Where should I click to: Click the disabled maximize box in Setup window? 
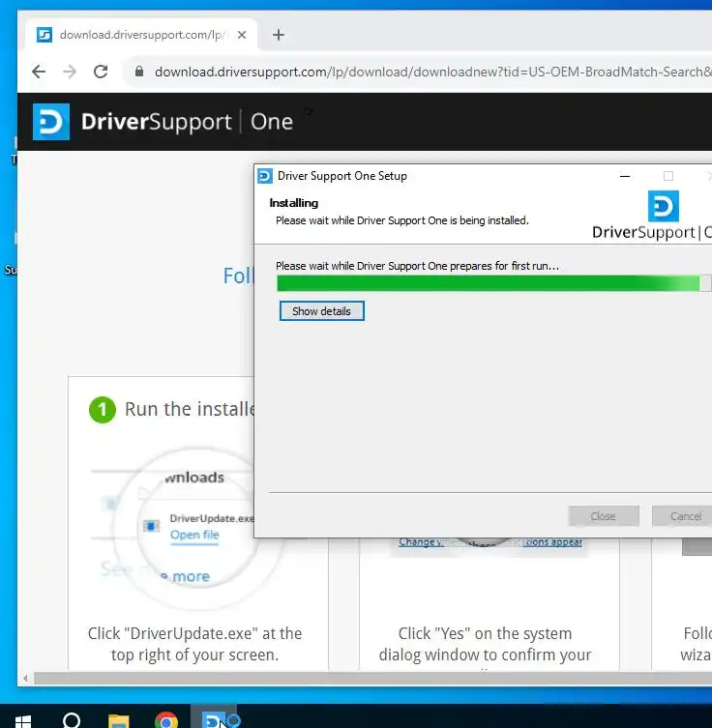[x=668, y=176]
